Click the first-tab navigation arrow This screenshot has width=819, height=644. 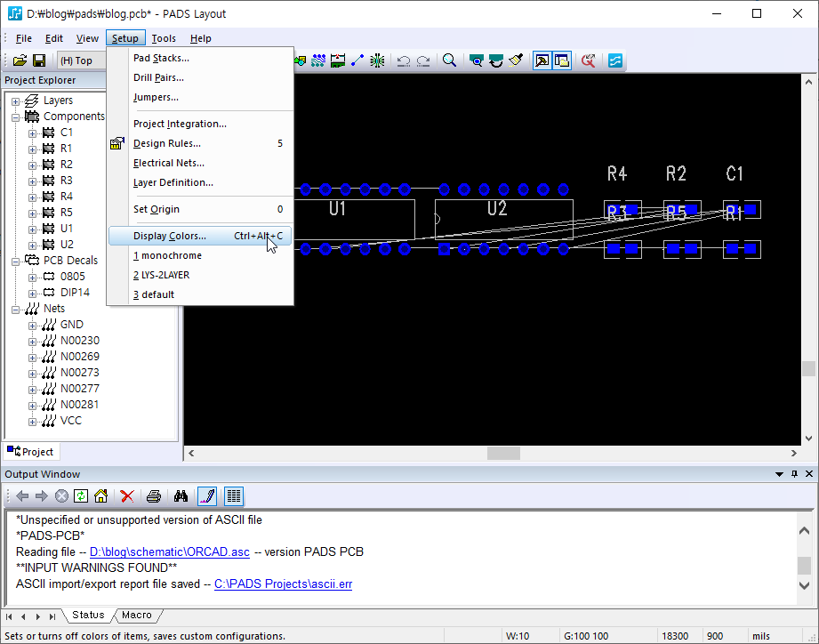(x=9, y=616)
